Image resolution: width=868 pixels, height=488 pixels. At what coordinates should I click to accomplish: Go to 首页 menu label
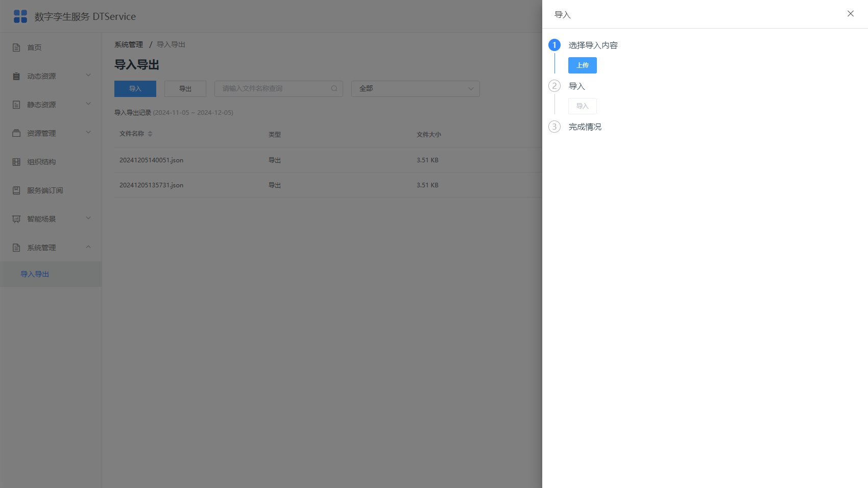coord(34,47)
